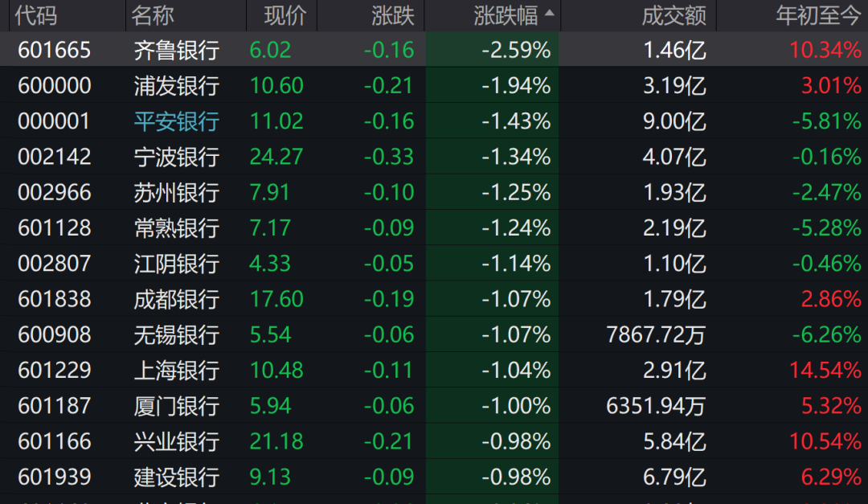Sort stocks by 现价 header
This screenshot has width=868, height=504.
[x=285, y=15]
